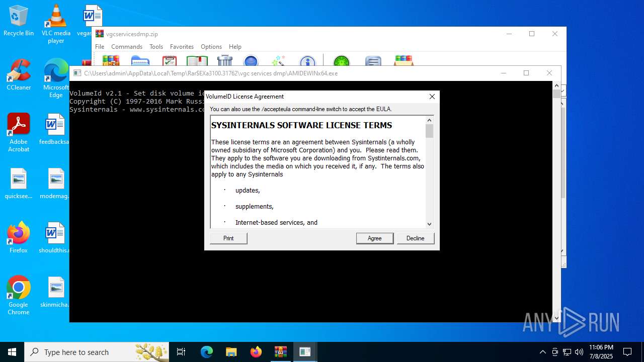Click the Wizard wand icon in WinRAR
644x362 pixels.
[x=278, y=60]
